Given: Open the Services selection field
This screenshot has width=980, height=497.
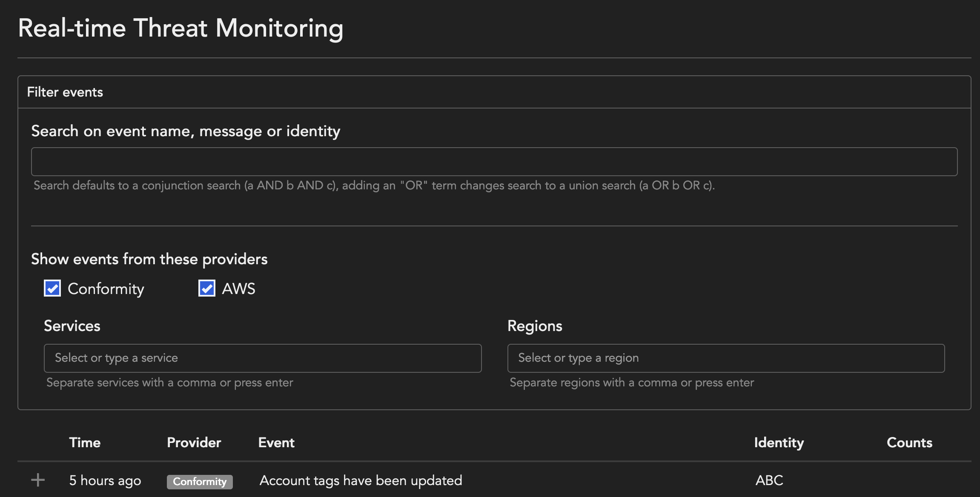Looking at the screenshot, I should (262, 358).
